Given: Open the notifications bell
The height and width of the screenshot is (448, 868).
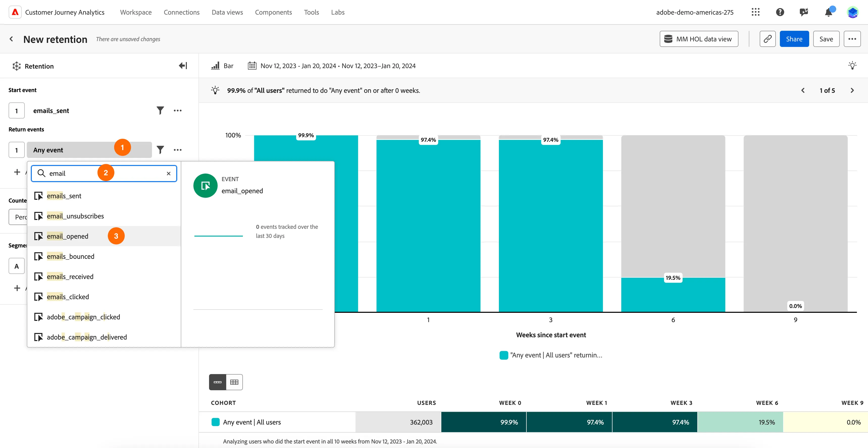Looking at the screenshot, I should tap(828, 12).
